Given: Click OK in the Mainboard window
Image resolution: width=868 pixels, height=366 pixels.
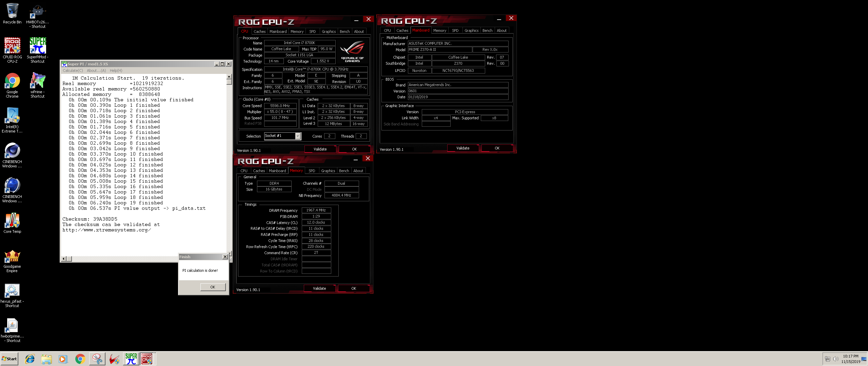Looking at the screenshot, I should coord(497,148).
